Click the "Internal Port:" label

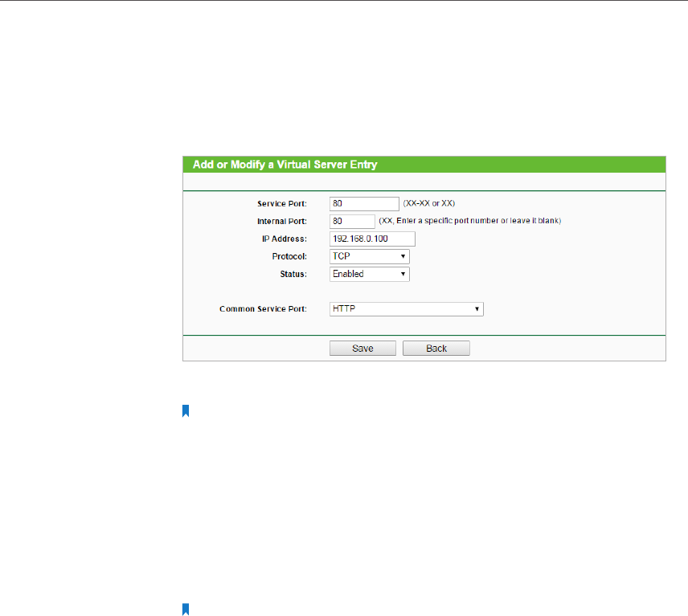point(281,222)
